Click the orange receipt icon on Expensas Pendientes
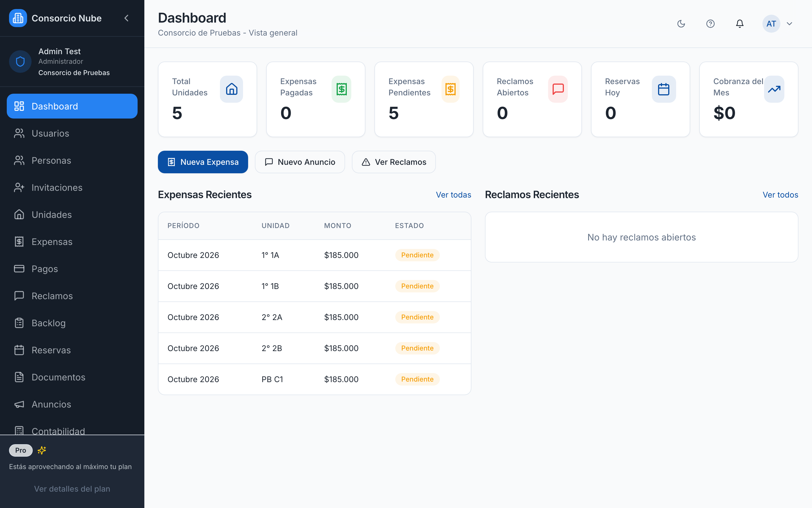Screen dimensions: 812x508 coord(450,89)
